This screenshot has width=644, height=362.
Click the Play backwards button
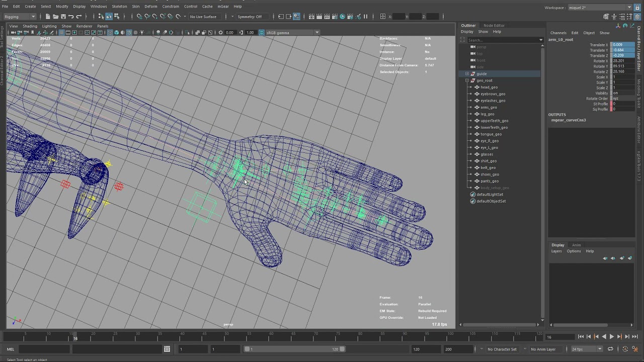point(604,337)
